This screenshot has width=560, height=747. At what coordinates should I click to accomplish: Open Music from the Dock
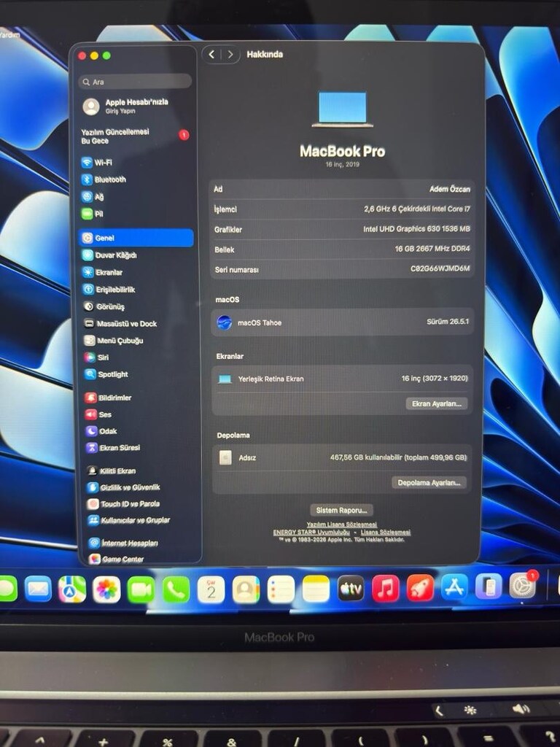pyautogui.click(x=385, y=589)
